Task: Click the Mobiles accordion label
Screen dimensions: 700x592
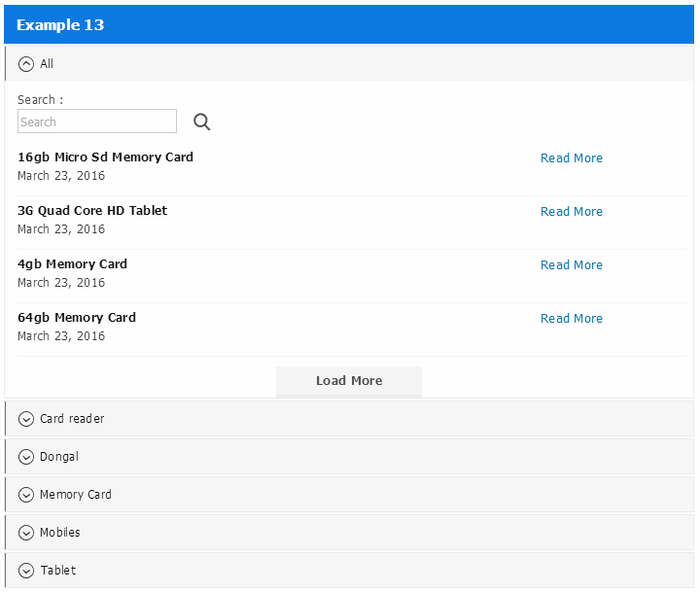Action: pyautogui.click(x=60, y=533)
